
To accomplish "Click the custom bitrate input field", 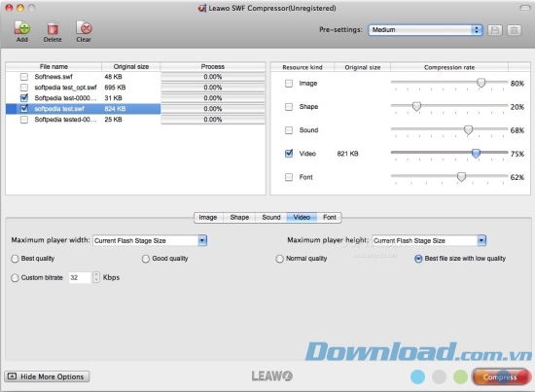I will (80, 277).
